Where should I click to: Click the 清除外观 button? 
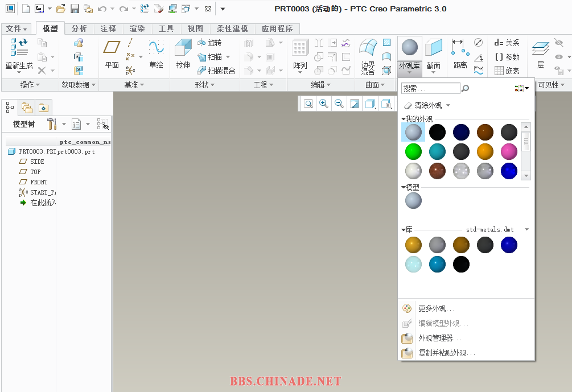423,105
